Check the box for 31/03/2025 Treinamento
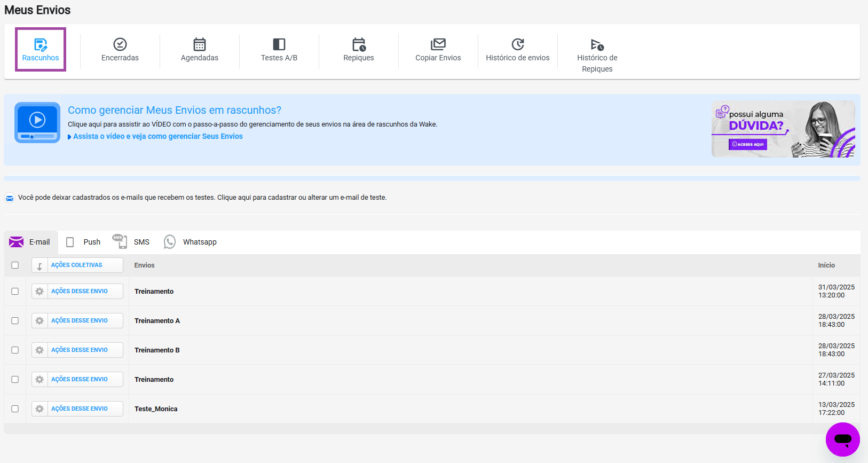This screenshot has width=868, height=463. click(x=15, y=291)
